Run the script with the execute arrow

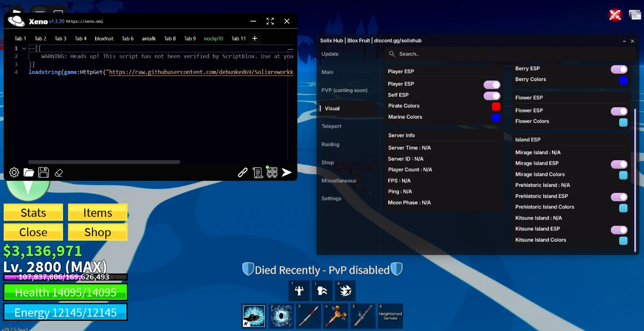click(287, 173)
